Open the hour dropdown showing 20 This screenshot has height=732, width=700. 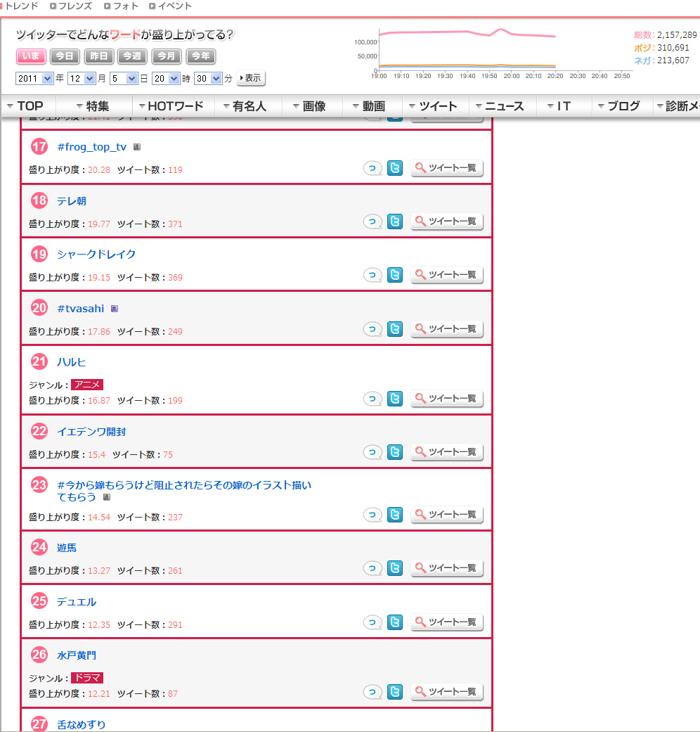(x=166, y=79)
